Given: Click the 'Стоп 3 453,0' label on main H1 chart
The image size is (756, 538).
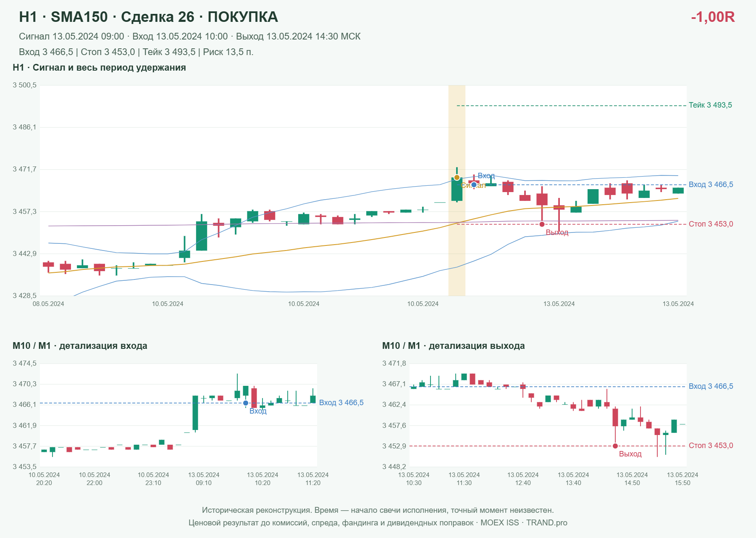Looking at the screenshot, I should point(711,224).
